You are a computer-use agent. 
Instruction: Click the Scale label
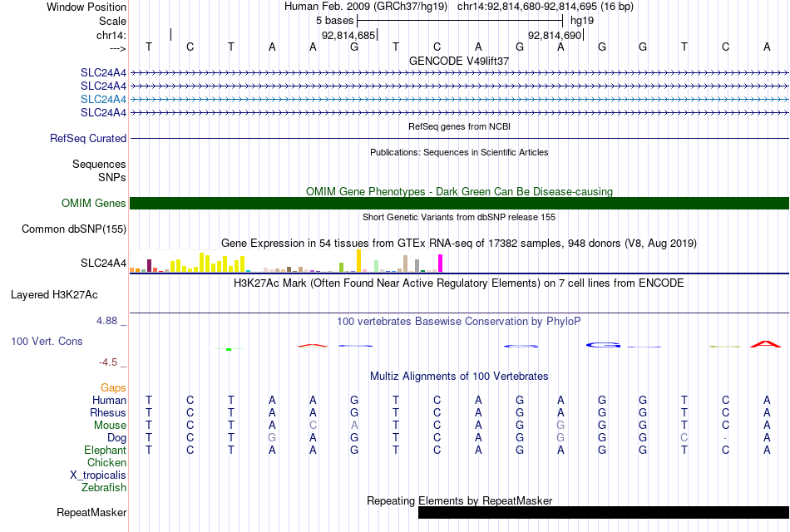(x=113, y=21)
